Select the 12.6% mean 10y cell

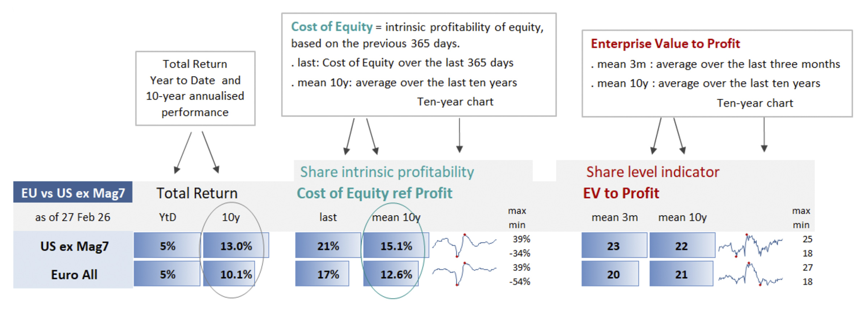click(396, 275)
